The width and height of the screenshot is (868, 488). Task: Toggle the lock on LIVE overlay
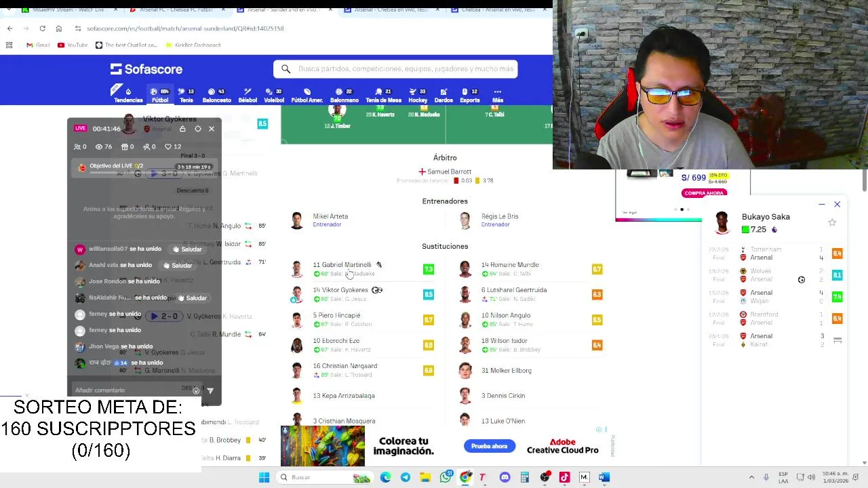182,129
